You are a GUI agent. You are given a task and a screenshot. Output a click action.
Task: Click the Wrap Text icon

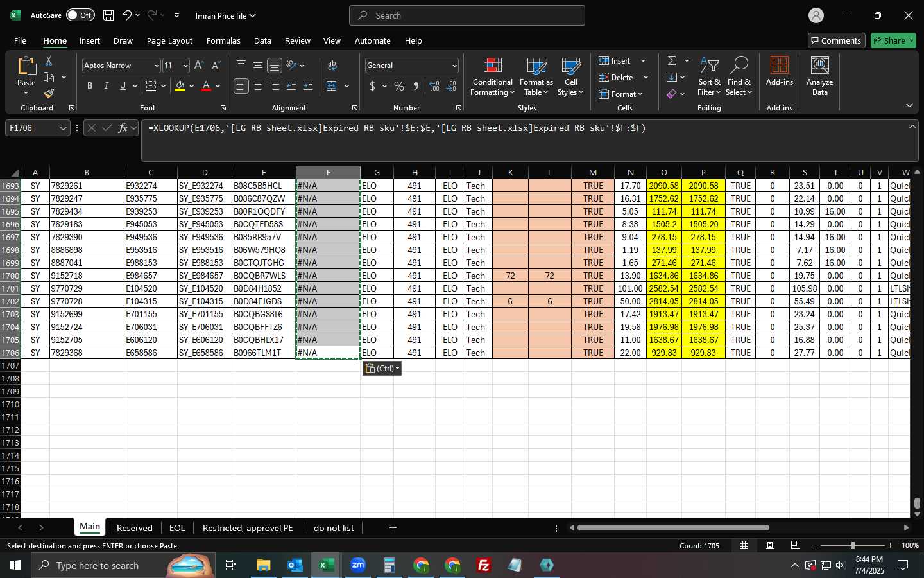pos(332,66)
